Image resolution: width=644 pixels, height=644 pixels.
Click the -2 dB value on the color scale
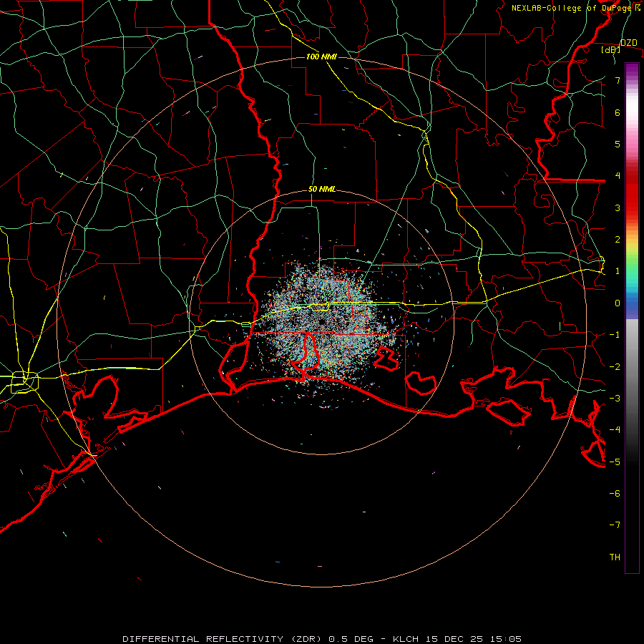point(615,366)
